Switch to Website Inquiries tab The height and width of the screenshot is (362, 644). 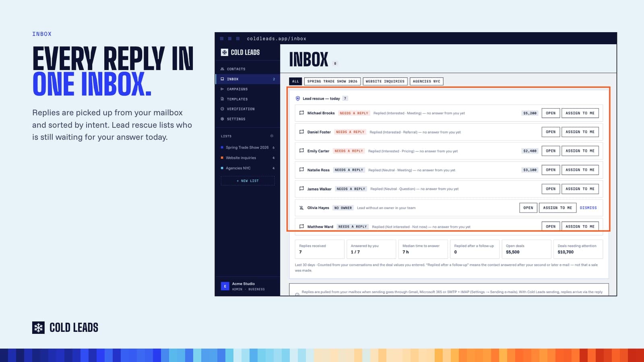click(x=385, y=81)
